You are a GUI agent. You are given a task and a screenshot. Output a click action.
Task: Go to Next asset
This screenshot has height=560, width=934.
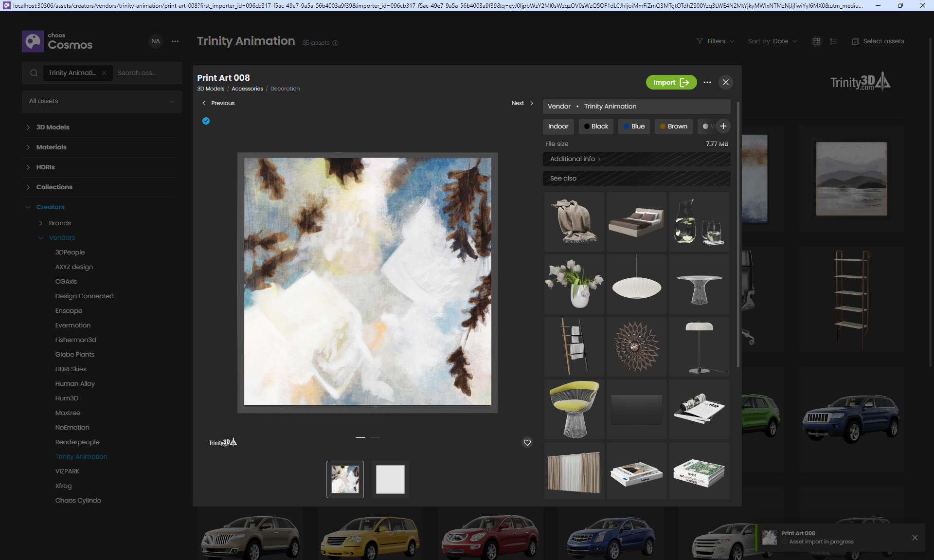coord(522,103)
